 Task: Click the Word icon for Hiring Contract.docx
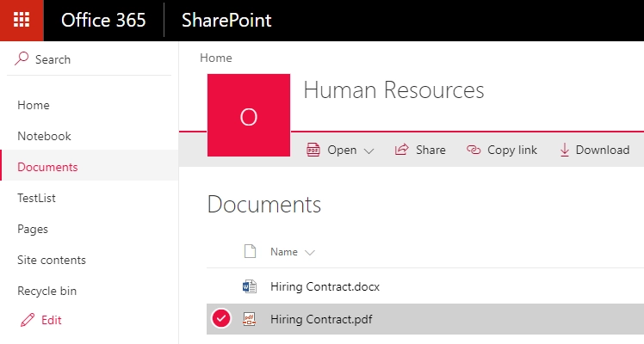[250, 286]
